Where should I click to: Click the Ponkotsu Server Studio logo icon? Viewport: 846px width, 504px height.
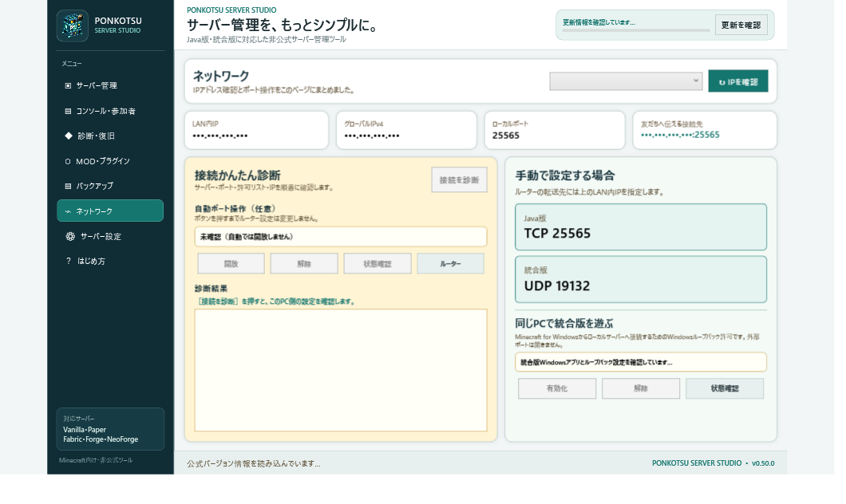click(x=73, y=26)
